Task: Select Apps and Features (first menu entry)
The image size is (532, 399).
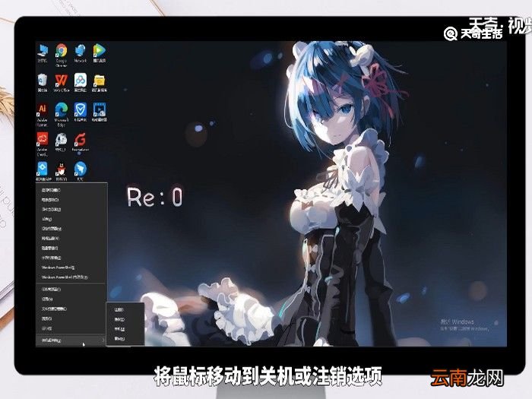Action: click(71, 190)
